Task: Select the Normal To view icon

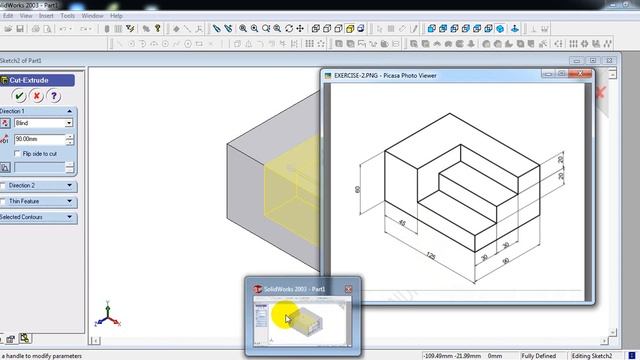Action: coord(515,29)
